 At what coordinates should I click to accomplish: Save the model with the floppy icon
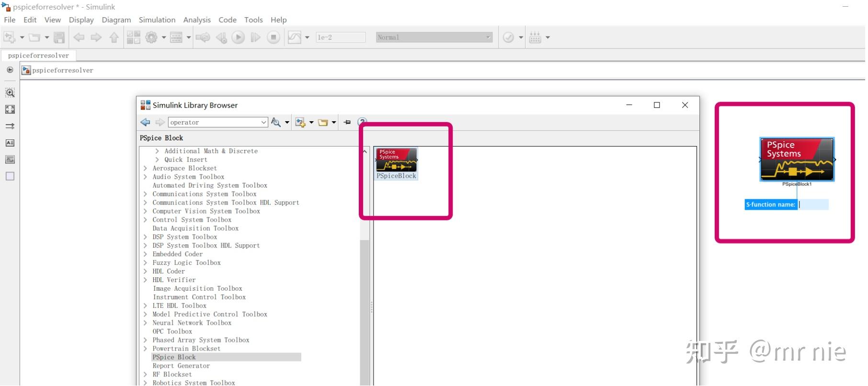click(x=59, y=37)
